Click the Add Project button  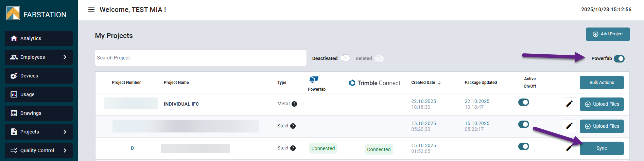pos(608,34)
